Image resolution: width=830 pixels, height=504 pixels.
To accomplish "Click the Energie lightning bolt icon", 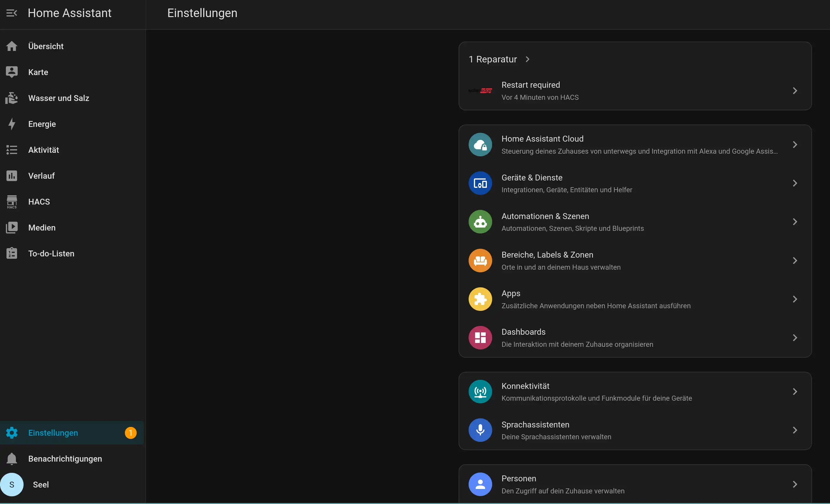I will (x=12, y=124).
